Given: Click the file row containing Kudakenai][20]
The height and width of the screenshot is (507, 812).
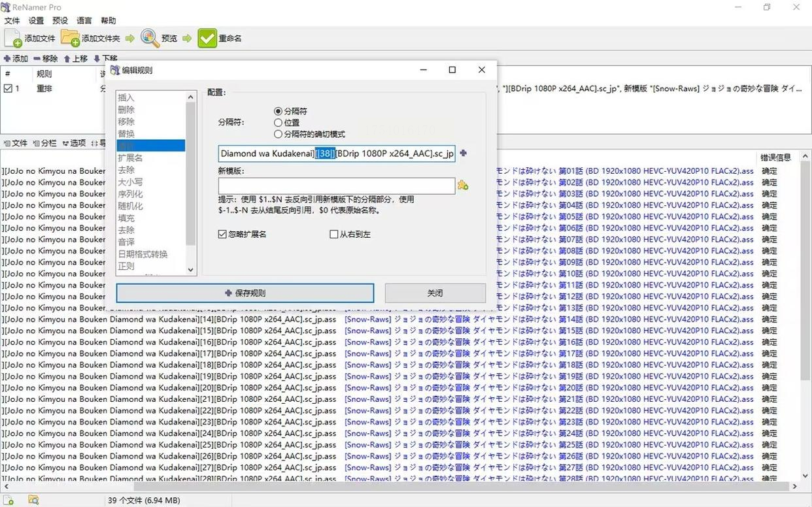Looking at the screenshot, I should coord(169,388).
